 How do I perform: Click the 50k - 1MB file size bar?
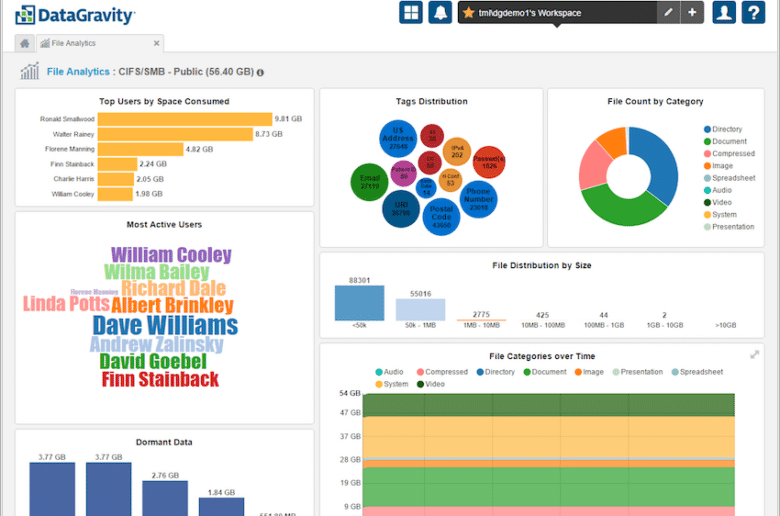pos(420,310)
